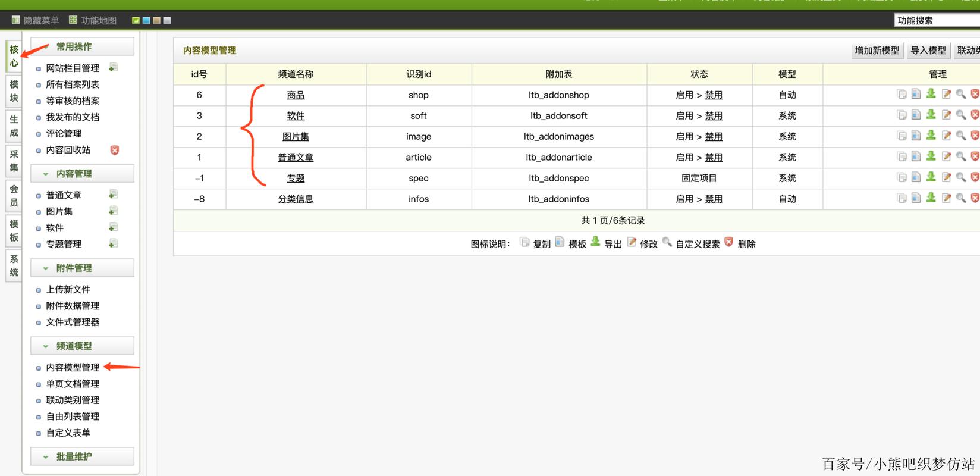The image size is (980, 476).
Task: Open 自定义表单 in the sidebar
Action: (x=68, y=433)
